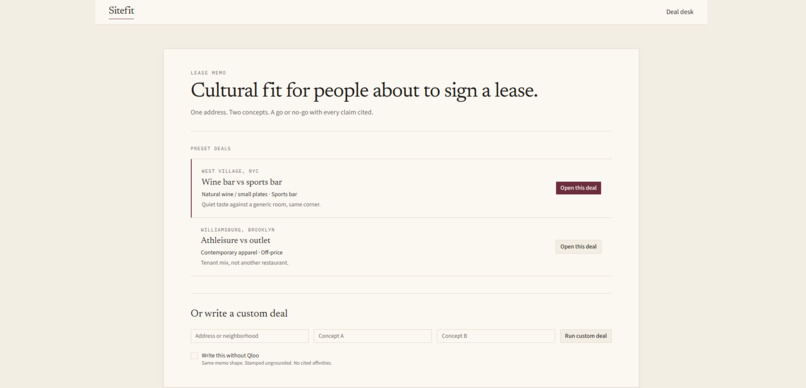Screen dimensions: 806x388
Task: Click the 'Cultural fit' main headline
Action: (x=364, y=91)
